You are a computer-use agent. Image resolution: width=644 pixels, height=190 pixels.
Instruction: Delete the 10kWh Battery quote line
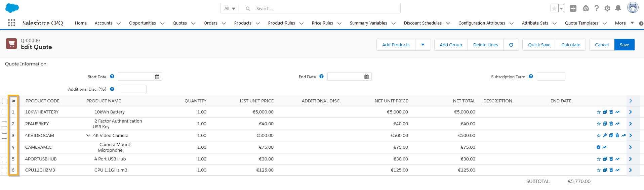tap(611, 112)
